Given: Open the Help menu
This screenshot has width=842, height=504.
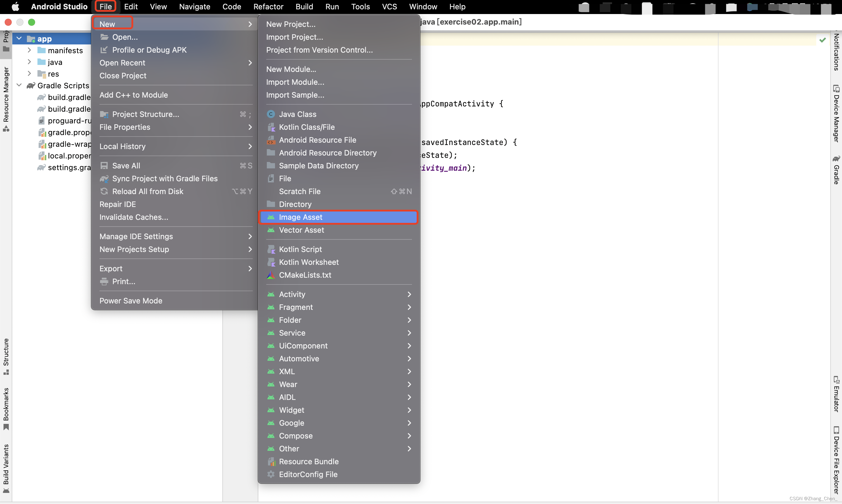Looking at the screenshot, I should tap(457, 7).
